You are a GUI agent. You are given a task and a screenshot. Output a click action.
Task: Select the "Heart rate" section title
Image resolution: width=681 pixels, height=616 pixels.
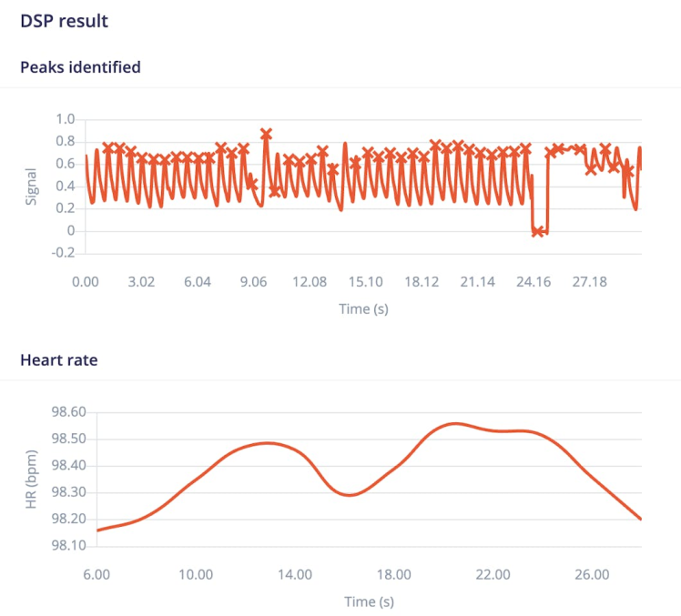pyautogui.click(x=58, y=359)
